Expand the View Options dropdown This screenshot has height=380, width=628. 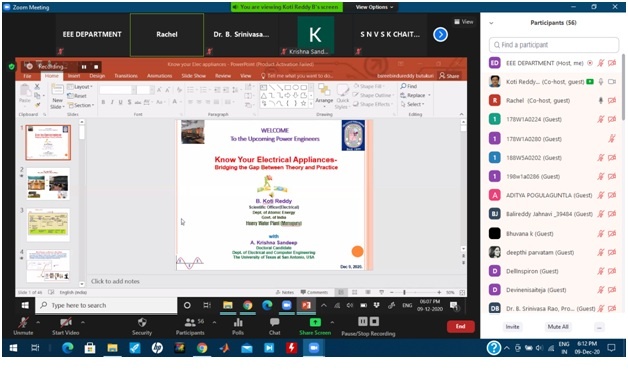(x=374, y=7)
